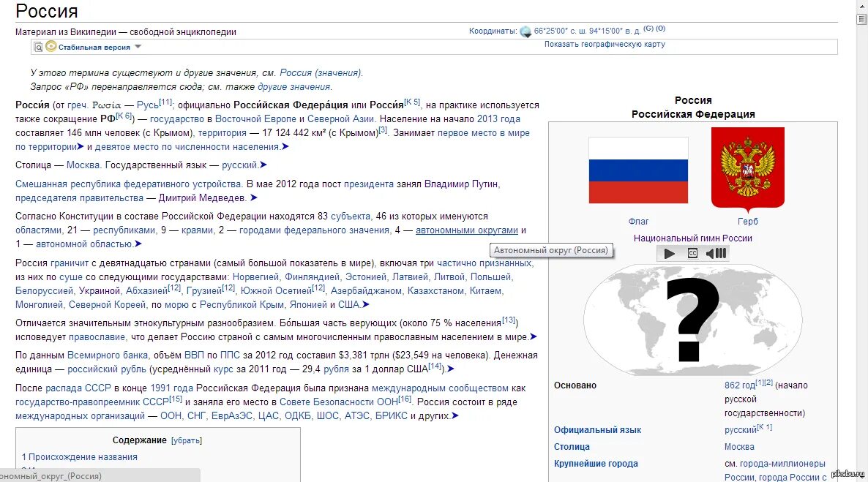Image resolution: width=868 pixels, height=482 pixels.
Task: Open footnote [11] reference
Action: (x=165, y=102)
